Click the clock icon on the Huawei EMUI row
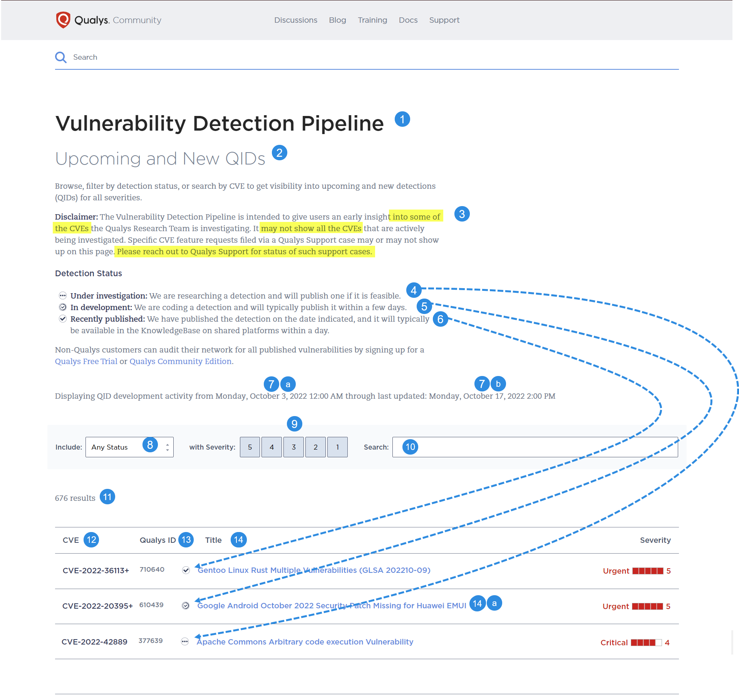739x700 pixels. (x=186, y=606)
